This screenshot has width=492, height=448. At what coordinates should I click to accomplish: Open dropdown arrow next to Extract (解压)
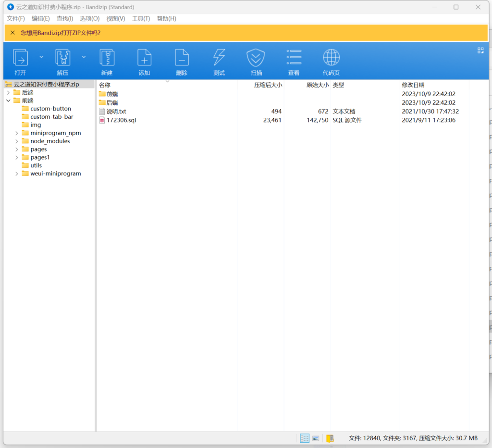tap(84, 57)
